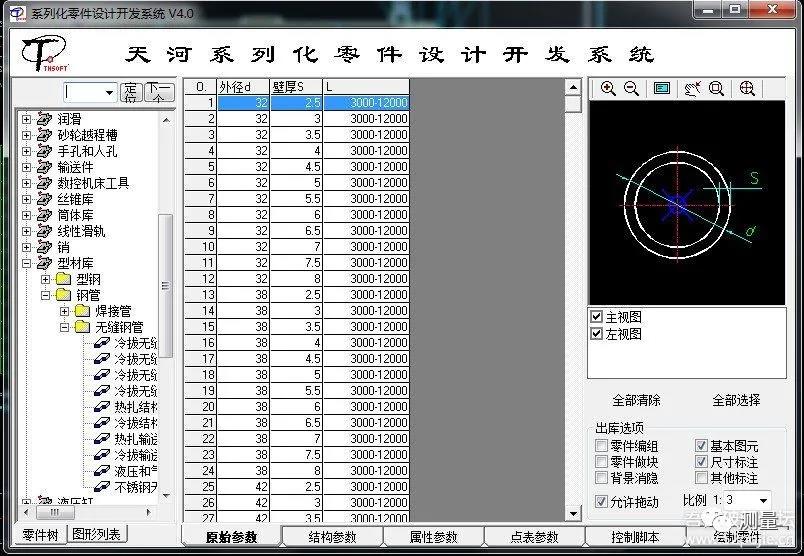The width and height of the screenshot is (804, 556).
Task: Select the zoom window tool
Action: pyautogui.click(x=716, y=88)
